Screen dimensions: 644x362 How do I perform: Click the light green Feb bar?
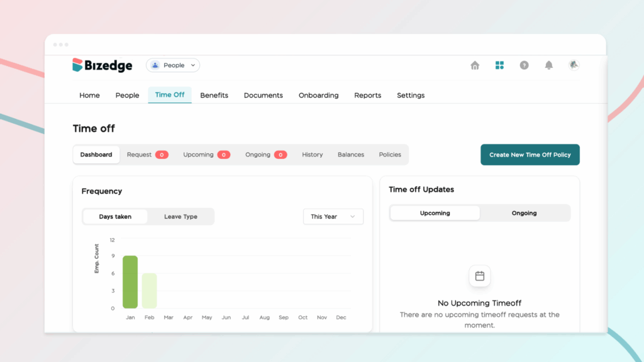149,290
